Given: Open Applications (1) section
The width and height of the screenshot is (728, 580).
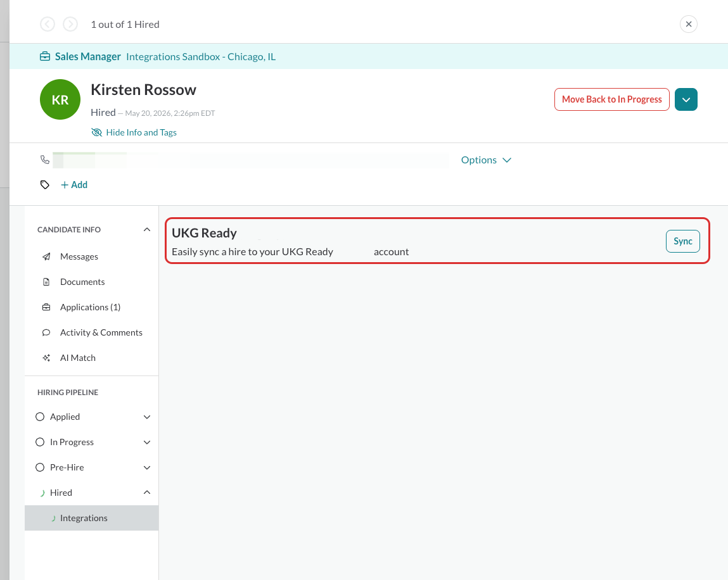Looking at the screenshot, I should 91,307.
